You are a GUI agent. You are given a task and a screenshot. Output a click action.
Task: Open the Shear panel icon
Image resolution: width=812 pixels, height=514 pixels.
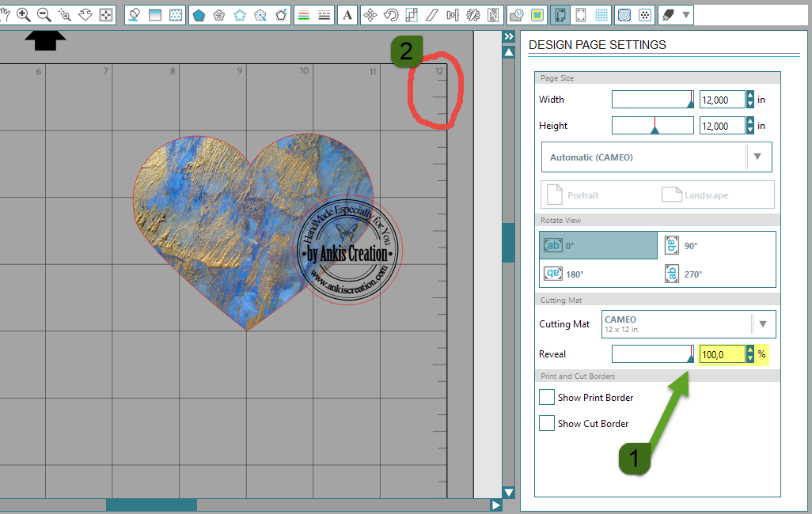coord(432,15)
